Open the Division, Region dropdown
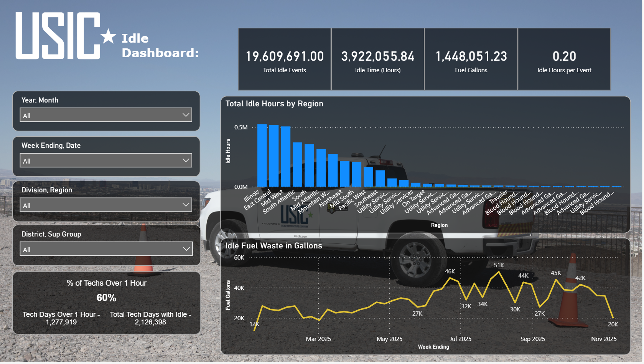644x364 pixels. tap(106, 205)
